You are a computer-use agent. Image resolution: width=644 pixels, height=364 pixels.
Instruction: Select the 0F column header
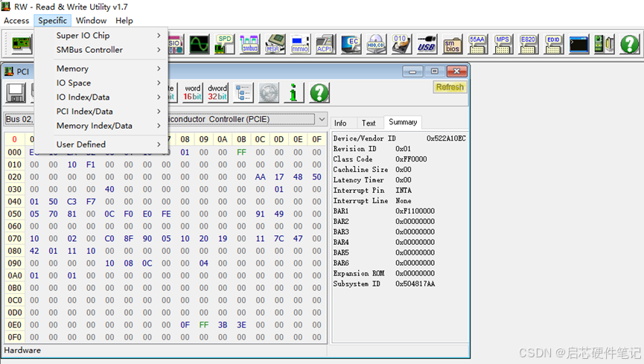click(316, 139)
